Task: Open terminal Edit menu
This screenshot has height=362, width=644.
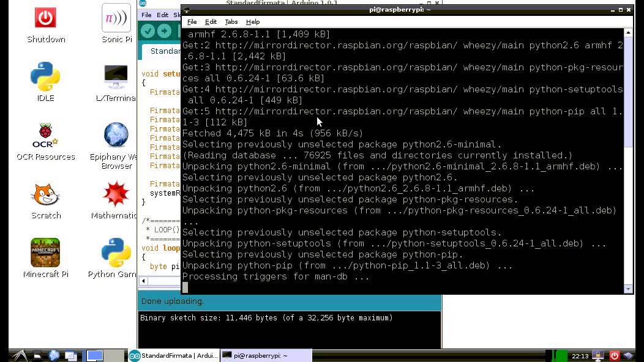Action: [x=211, y=22]
